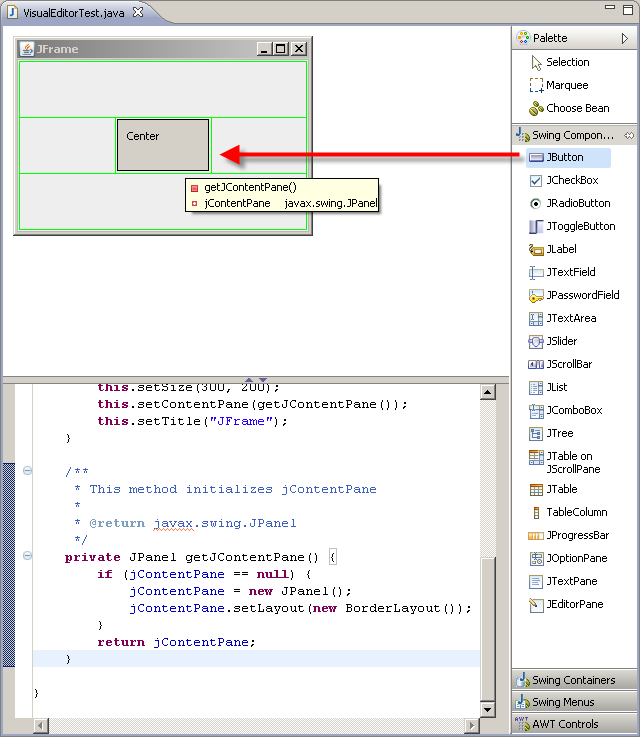Click the setTitle("JFrame") code line
The width and height of the screenshot is (640, 737).
(x=192, y=421)
